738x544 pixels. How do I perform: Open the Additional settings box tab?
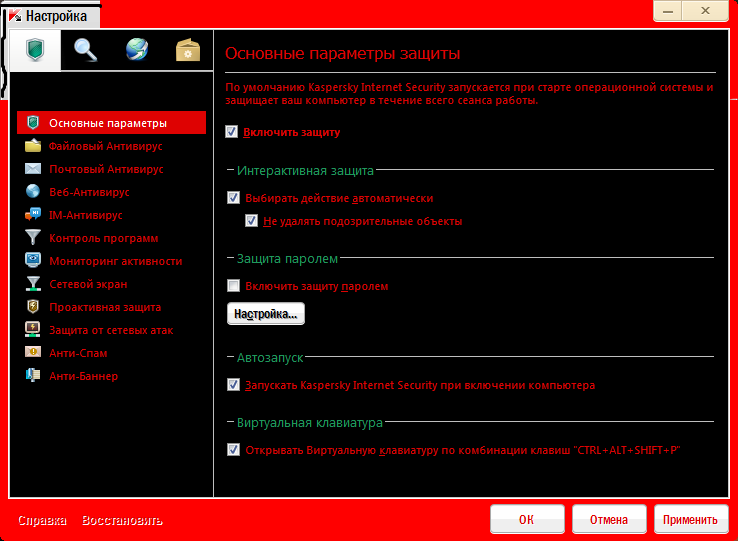(188, 50)
